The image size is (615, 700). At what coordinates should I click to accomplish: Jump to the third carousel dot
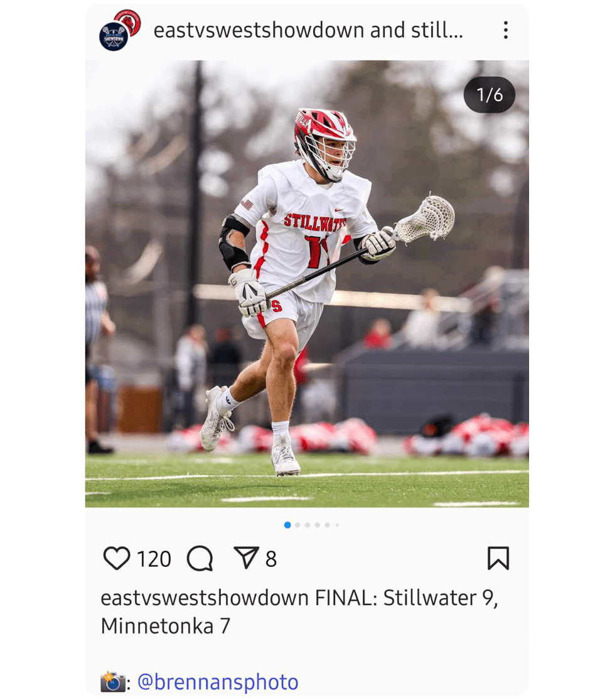(307, 525)
